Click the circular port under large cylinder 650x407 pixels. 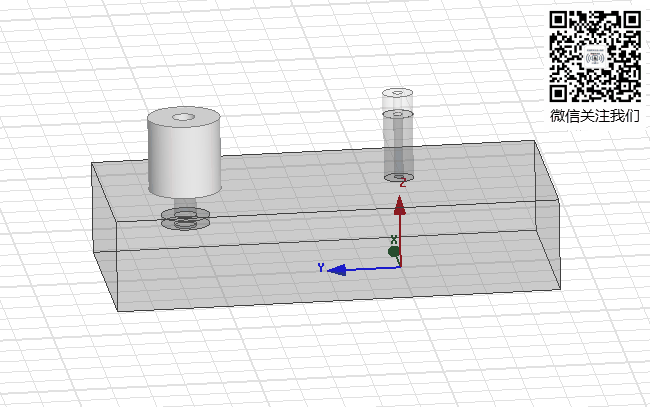185,219
